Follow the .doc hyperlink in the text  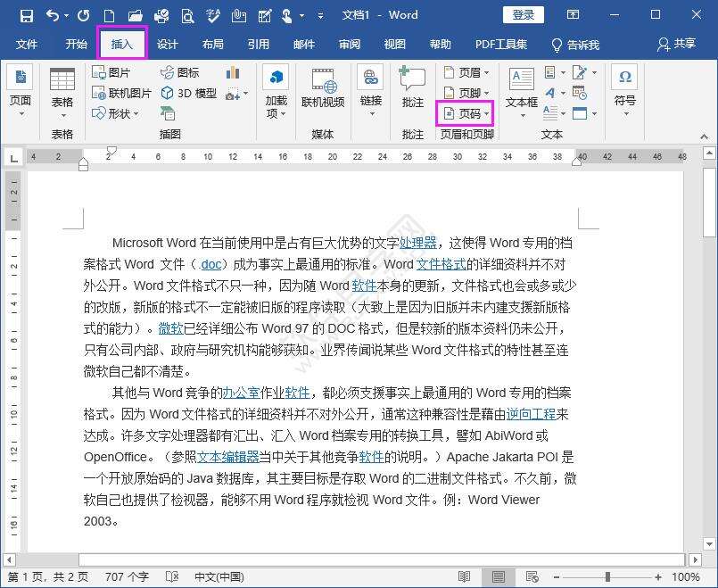click(210, 264)
